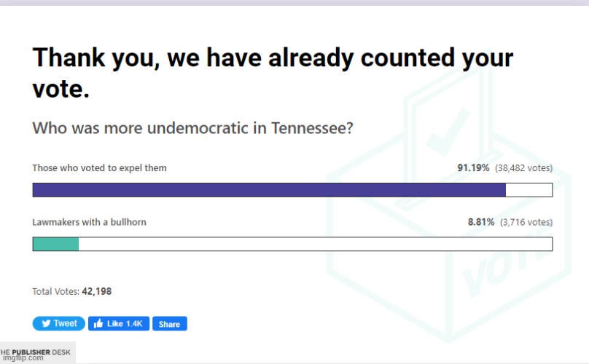The width and height of the screenshot is (589, 364).
Task: Click The Publisher Desk logo
Action: [x=36, y=352]
